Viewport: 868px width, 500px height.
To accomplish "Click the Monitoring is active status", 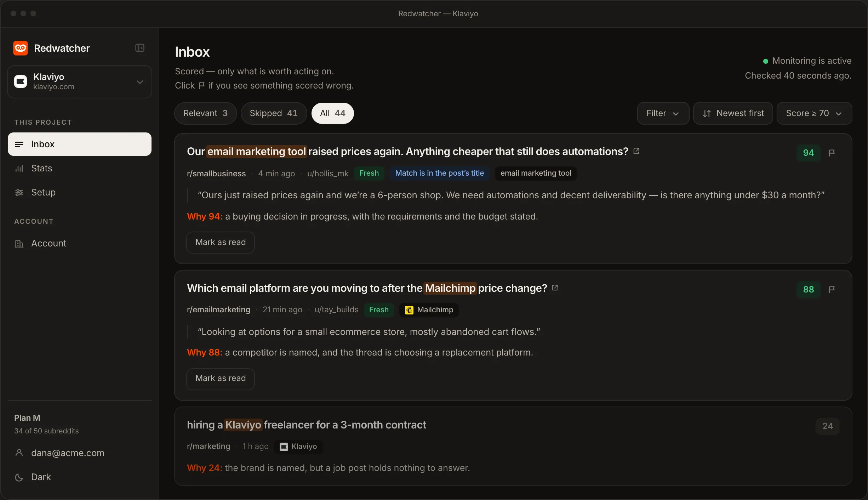I will pos(807,61).
